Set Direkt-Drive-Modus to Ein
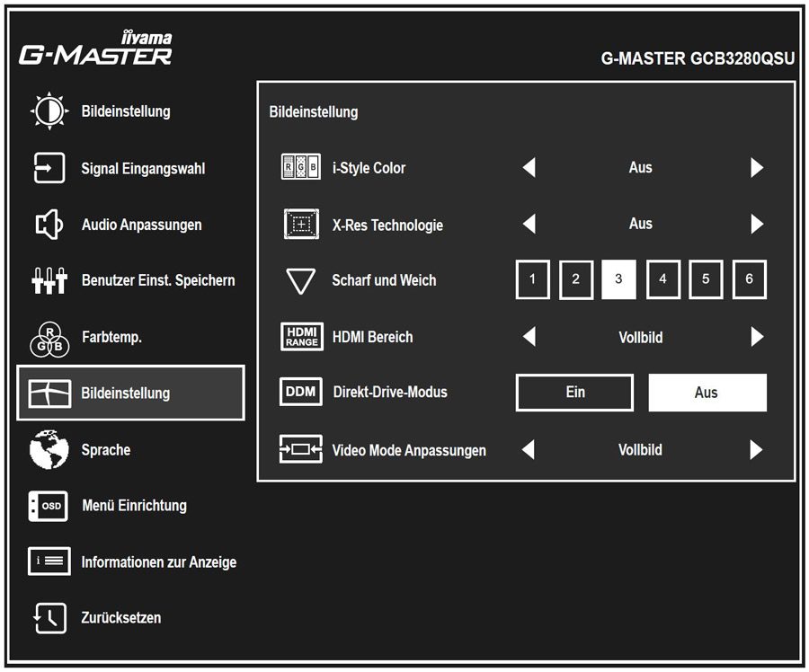809x672 pixels. coord(574,393)
